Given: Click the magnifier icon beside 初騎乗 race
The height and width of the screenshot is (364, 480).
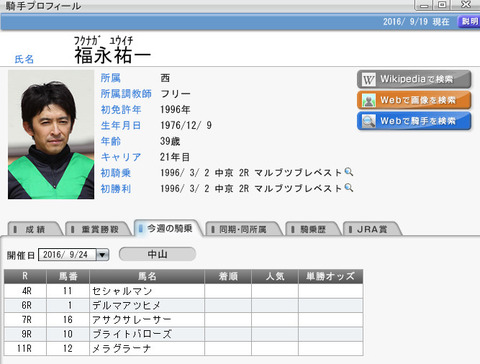Looking at the screenshot, I should click(x=349, y=172).
